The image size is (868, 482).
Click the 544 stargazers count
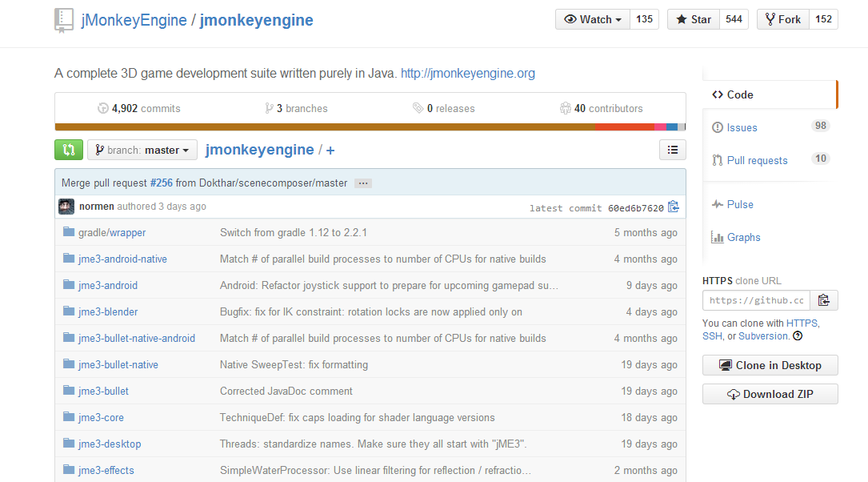point(734,19)
